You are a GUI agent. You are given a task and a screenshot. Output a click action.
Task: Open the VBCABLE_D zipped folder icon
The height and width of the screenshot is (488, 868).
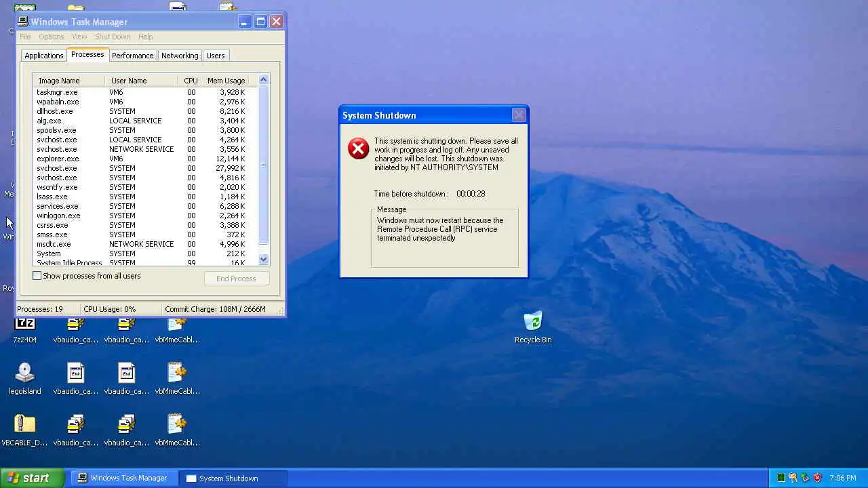(x=24, y=430)
